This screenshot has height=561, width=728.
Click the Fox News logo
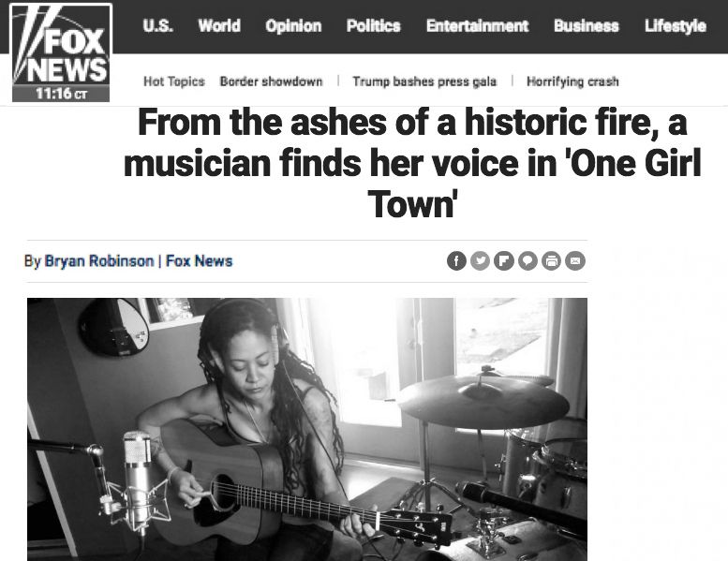click(x=61, y=52)
